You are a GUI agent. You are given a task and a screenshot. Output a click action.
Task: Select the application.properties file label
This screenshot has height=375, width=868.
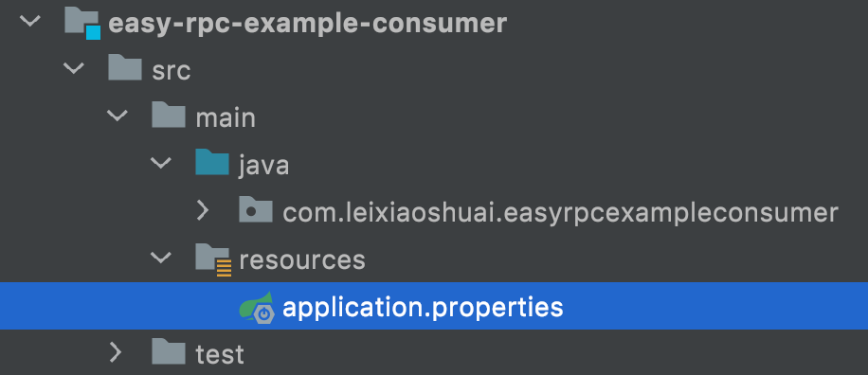tap(423, 307)
